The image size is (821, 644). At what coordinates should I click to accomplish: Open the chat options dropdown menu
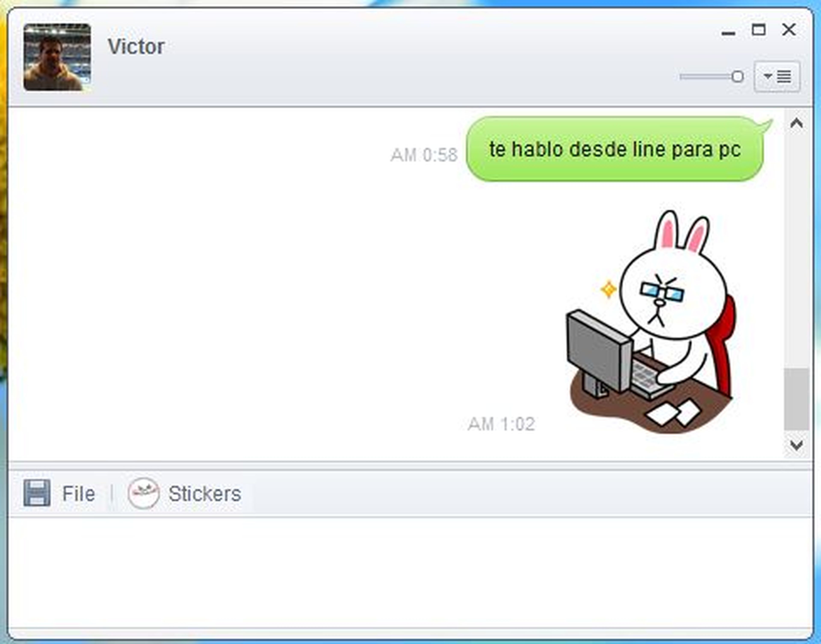tap(777, 76)
